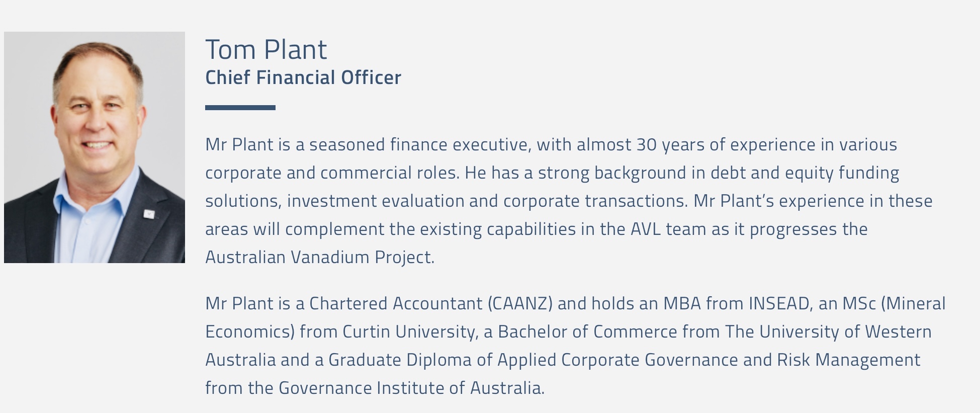Screen dimensions: 980x413
Task: Click '(CAANZ)' in the qualifications paragraph
Action: (x=520, y=303)
